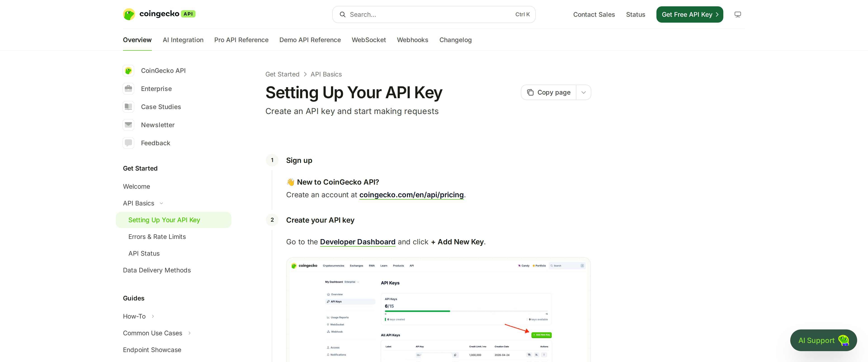Screen dimensions: 868x362
Task: Open the Feedback sidebar link
Action: (155, 143)
